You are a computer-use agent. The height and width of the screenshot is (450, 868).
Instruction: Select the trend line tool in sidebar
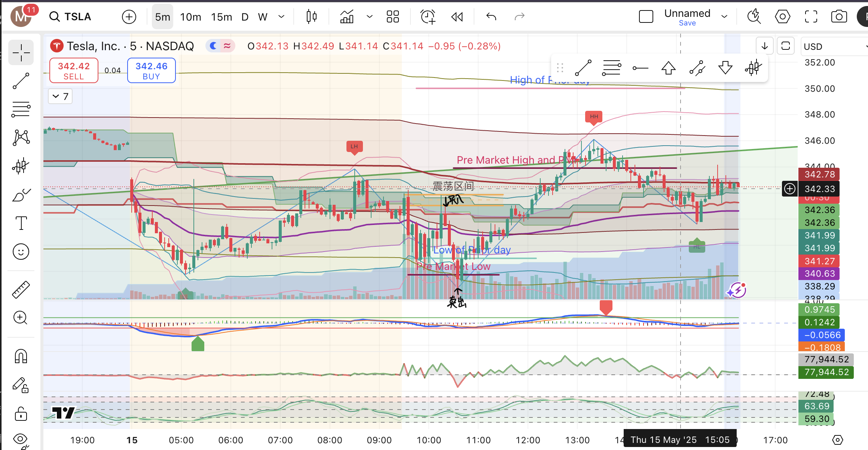pyautogui.click(x=21, y=81)
